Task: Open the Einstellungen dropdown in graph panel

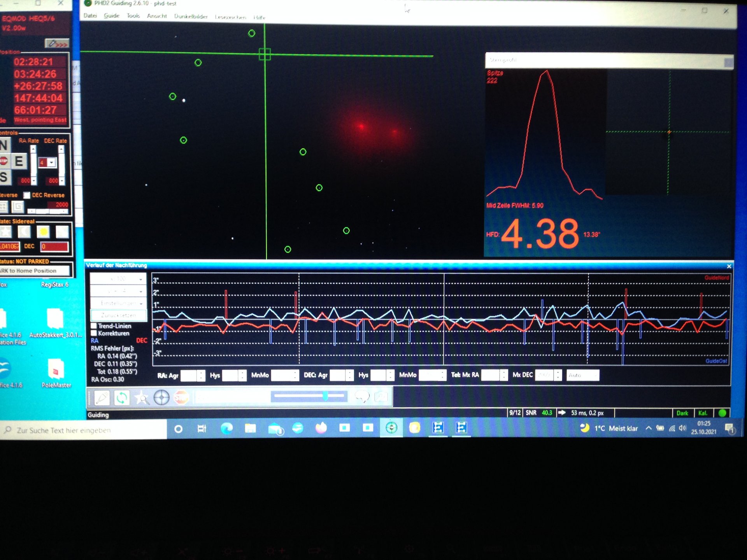Action: coord(118,303)
